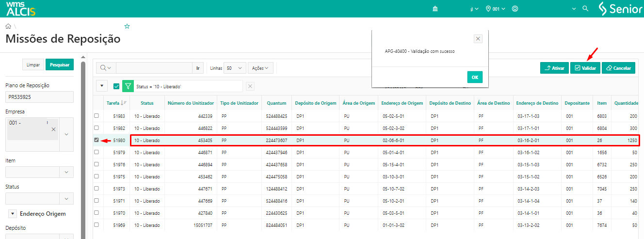The height and width of the screenshot is (239, 644).
Task: Uncheck the row for Tarefa 51980
Action: click(x=97, y=140)
